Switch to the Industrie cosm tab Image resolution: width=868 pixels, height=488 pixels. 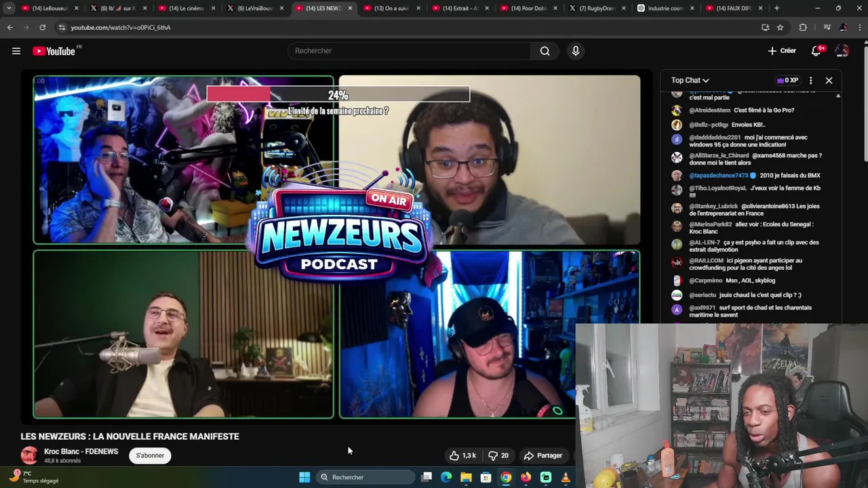(x=665, y=8)
